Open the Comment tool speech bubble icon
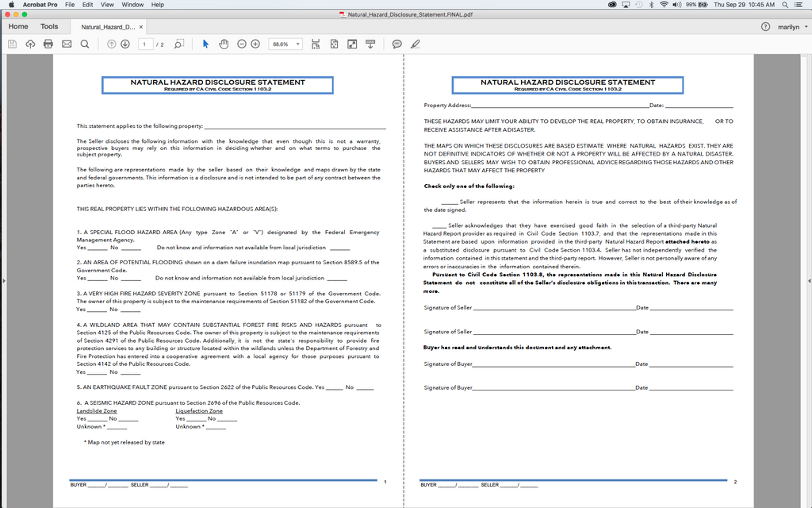812x508 pixels. coord(396,44)
